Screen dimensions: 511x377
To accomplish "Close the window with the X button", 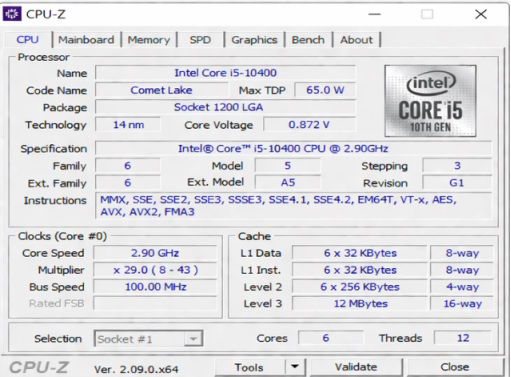I will [x=481, y=14].
